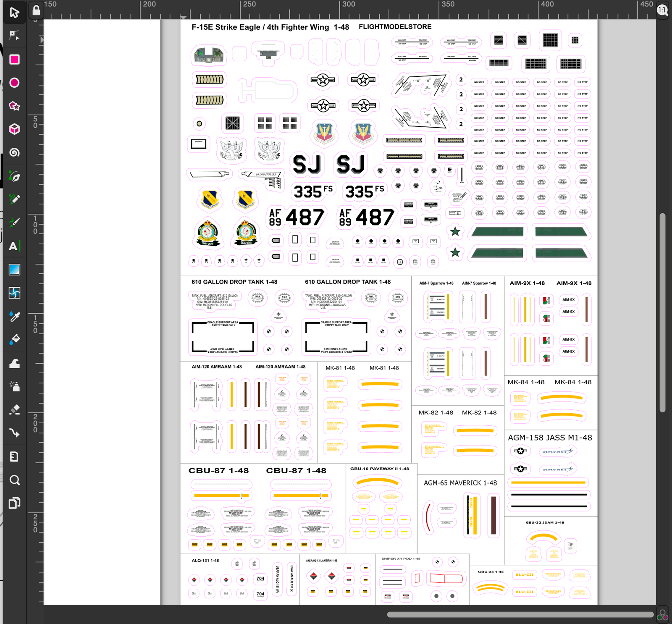The image size is (672, 624).
Task: Click the left 'MK-84 1-48' heading
Action: (x=526, y=383)
